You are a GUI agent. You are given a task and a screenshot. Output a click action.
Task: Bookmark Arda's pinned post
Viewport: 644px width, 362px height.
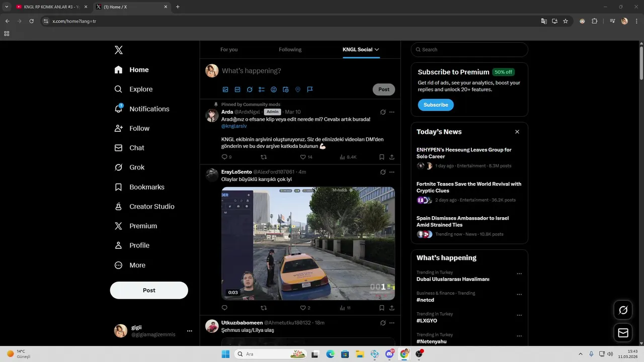click(382, 157)
